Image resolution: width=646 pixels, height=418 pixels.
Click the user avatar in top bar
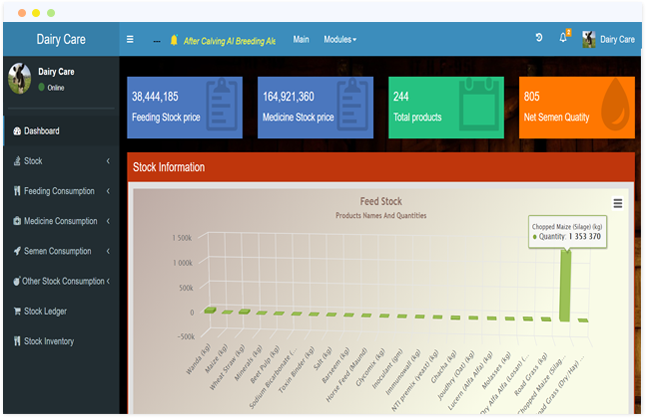pos(589,40)
